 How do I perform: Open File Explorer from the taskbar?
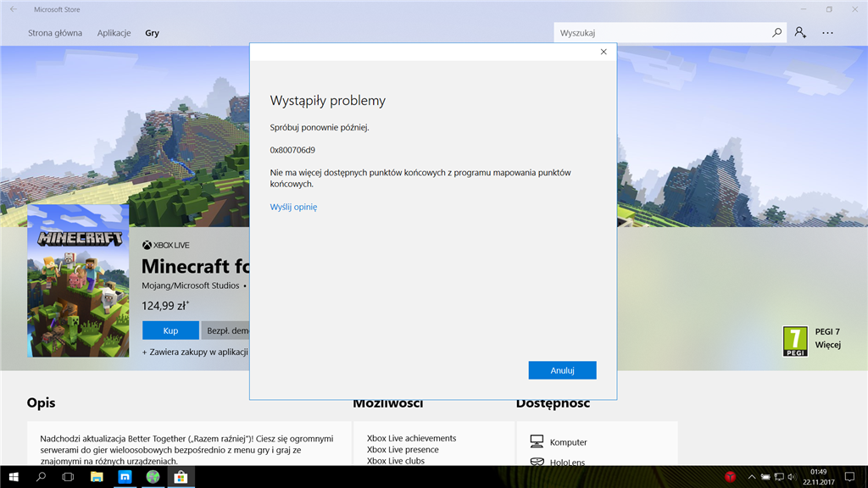97,476
